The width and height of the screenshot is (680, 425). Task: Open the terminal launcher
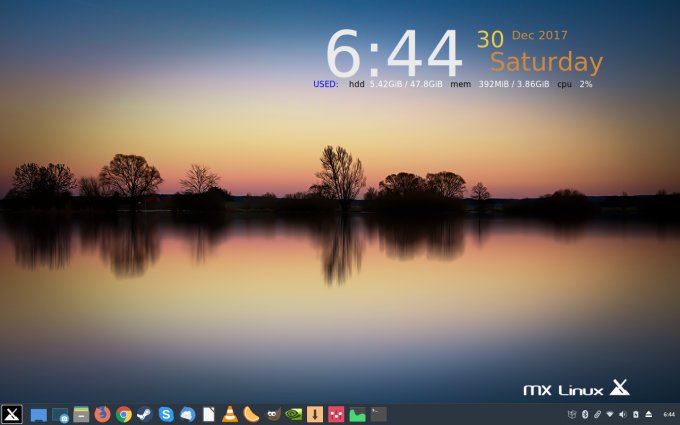click(378, 414)
